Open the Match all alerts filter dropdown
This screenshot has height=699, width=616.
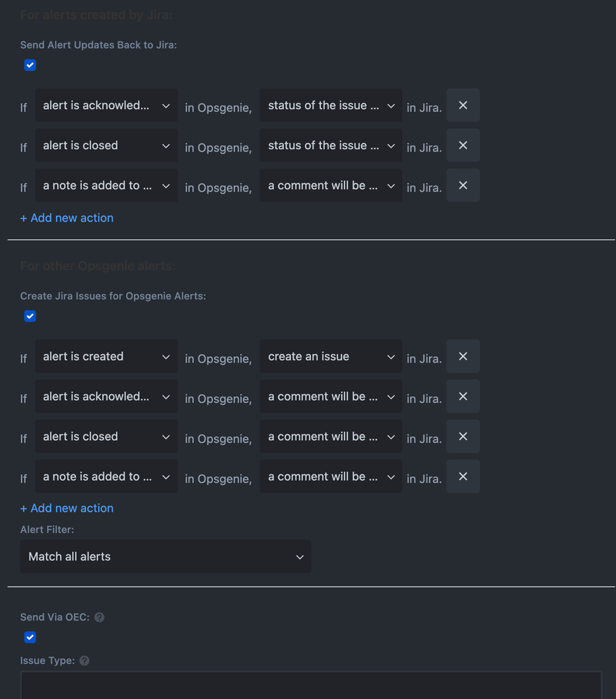(x=165, y=556)
